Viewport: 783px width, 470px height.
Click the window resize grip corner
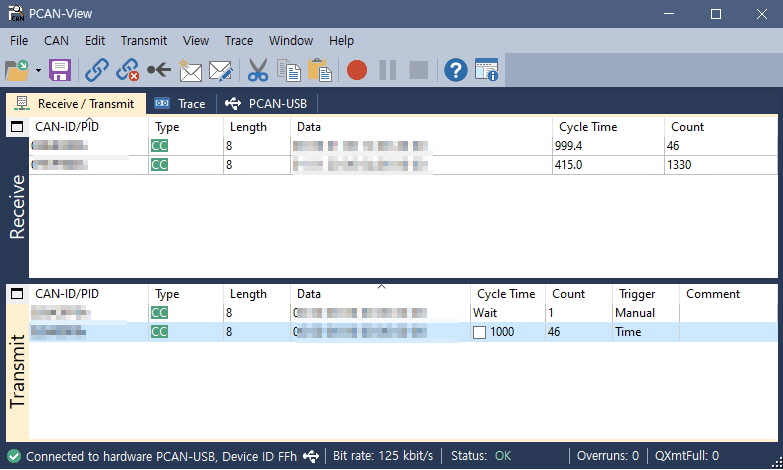click(x=777, y=463)
